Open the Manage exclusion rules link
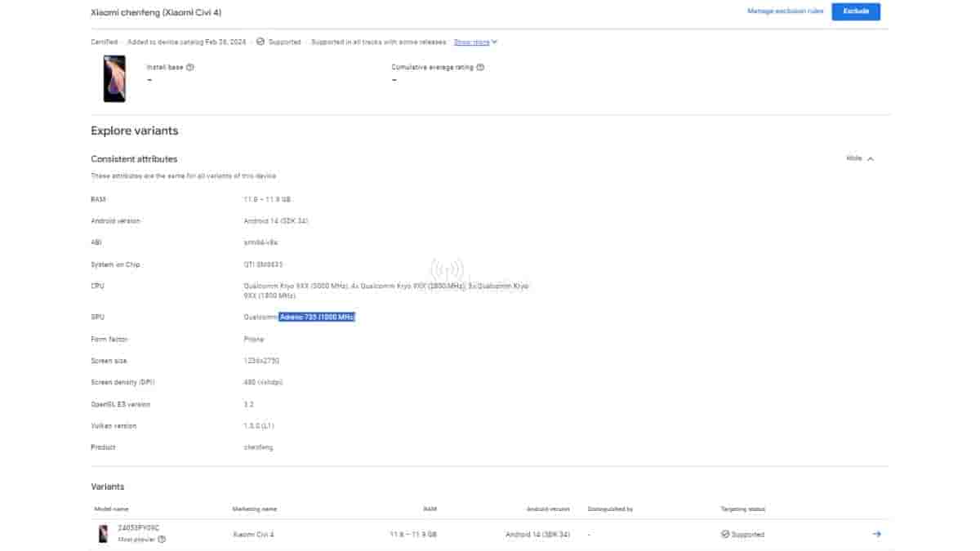The height and width of the screenshot is (551, 980). coord(785,11)
